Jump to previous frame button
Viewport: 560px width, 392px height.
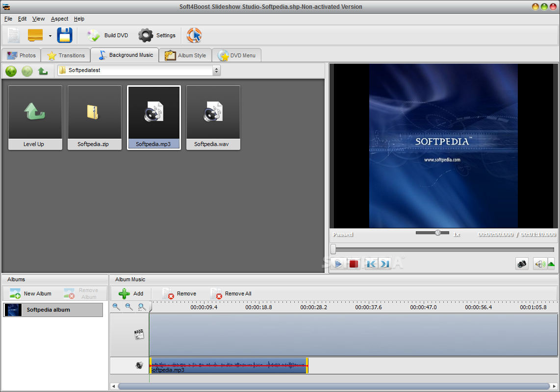point(371,264)
